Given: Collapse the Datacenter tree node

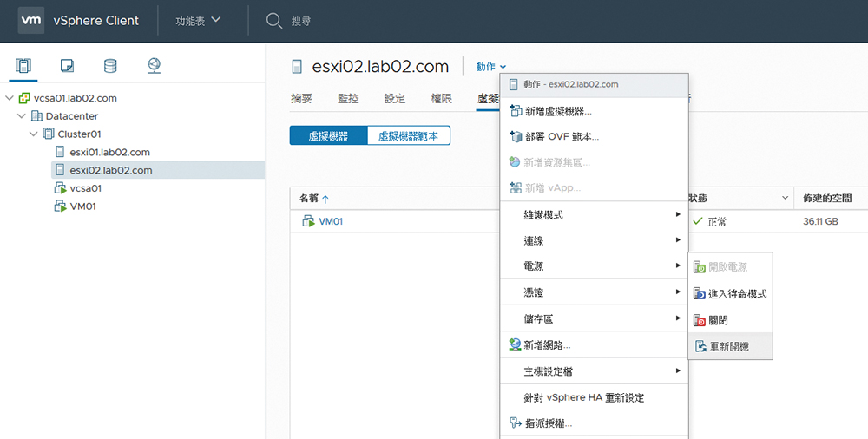Looking at the screenshot, I should point(22,116).
